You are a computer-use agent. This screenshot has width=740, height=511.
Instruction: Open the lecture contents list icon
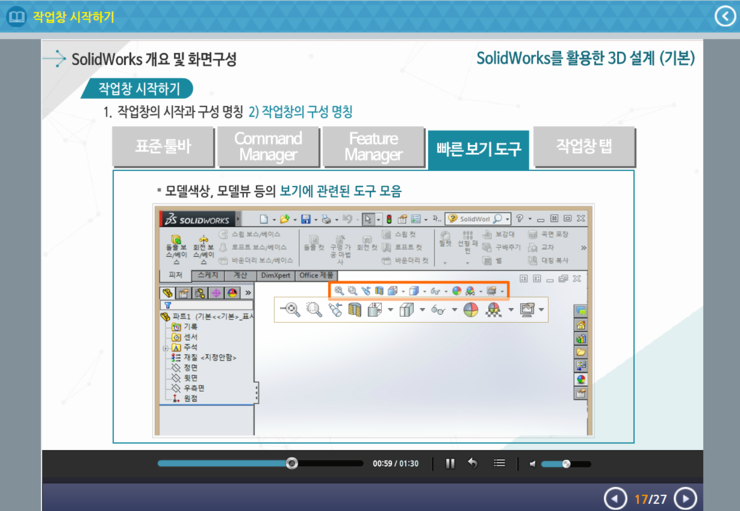pyautogui.click(x=499, y=463)
